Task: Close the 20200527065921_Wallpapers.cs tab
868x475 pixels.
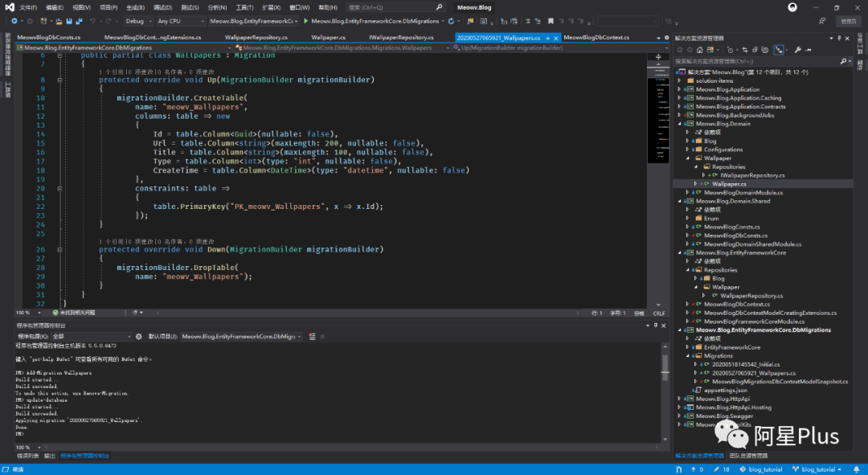Action: click(x=556, y=39)
